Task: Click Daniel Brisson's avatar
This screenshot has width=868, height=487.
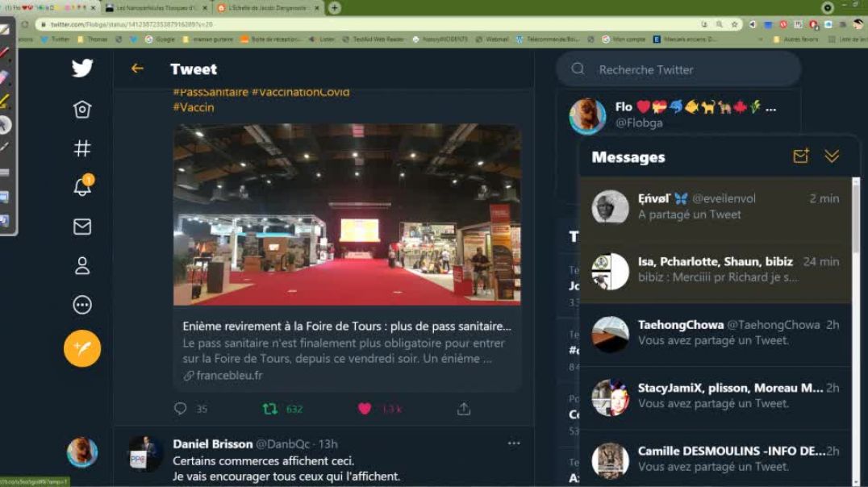Action: [x=145, y=454]
